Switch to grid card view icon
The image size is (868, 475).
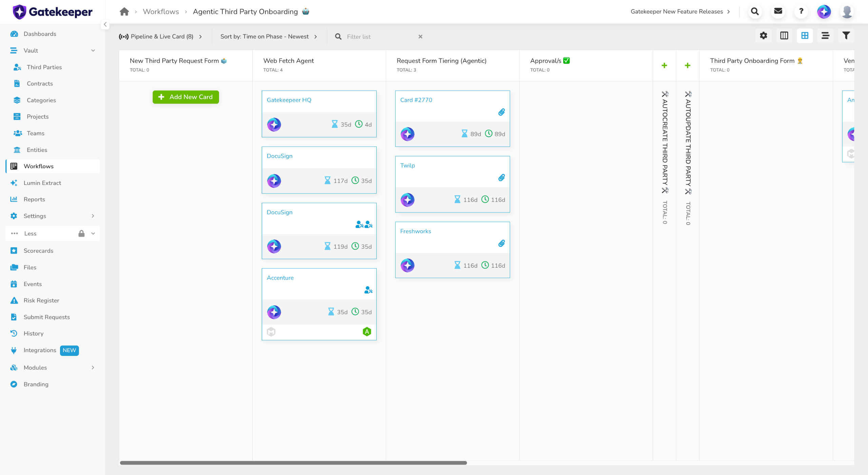(805, 36)
